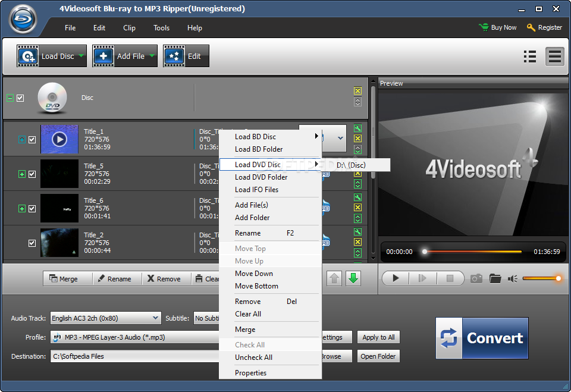Open the Load Disc dropdown arrow
This screenshot has height=392, width=571.
click(x=81, y=56)
